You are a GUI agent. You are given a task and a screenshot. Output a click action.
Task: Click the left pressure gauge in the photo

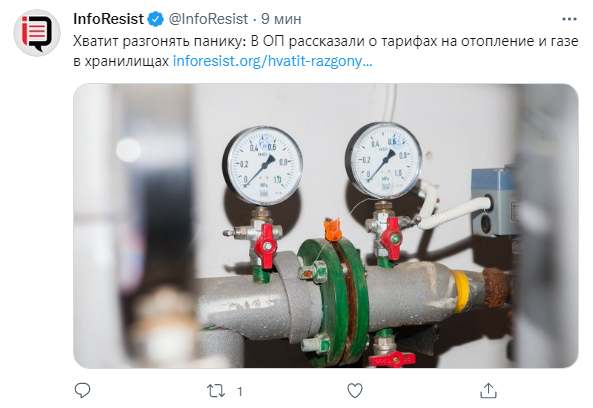263,166
